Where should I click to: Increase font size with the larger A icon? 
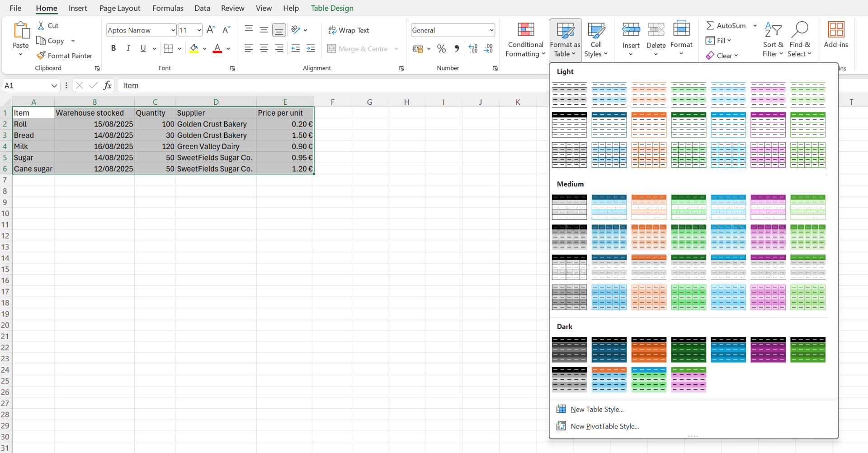click(211, 30)
